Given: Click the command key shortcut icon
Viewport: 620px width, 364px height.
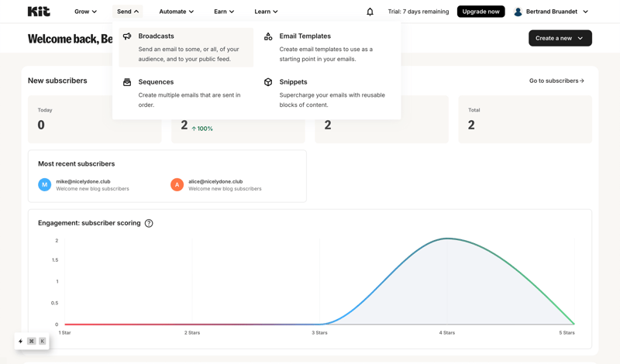Looking at the screenshot, I should pos(32,341).
